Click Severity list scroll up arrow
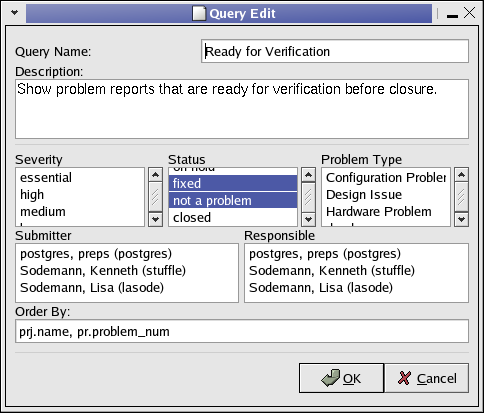 (155, 174)
